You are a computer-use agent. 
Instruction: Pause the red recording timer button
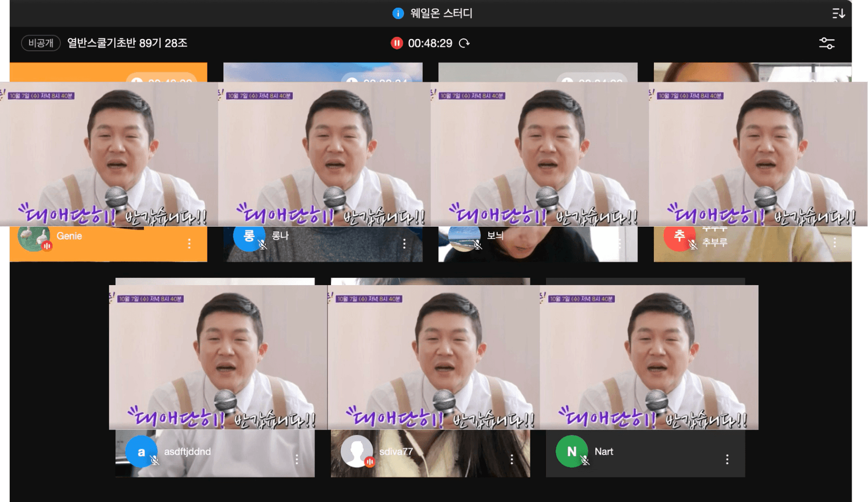click(397, 43)
